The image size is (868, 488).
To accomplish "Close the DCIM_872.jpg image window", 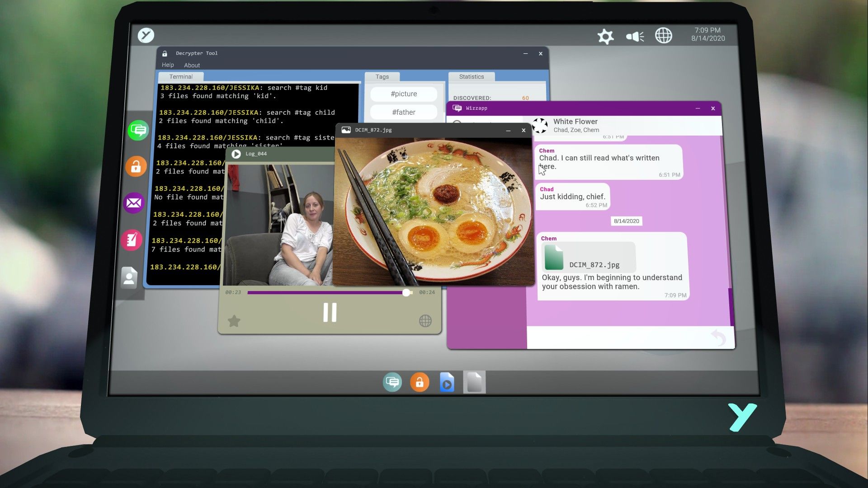I will click(524, 130).
